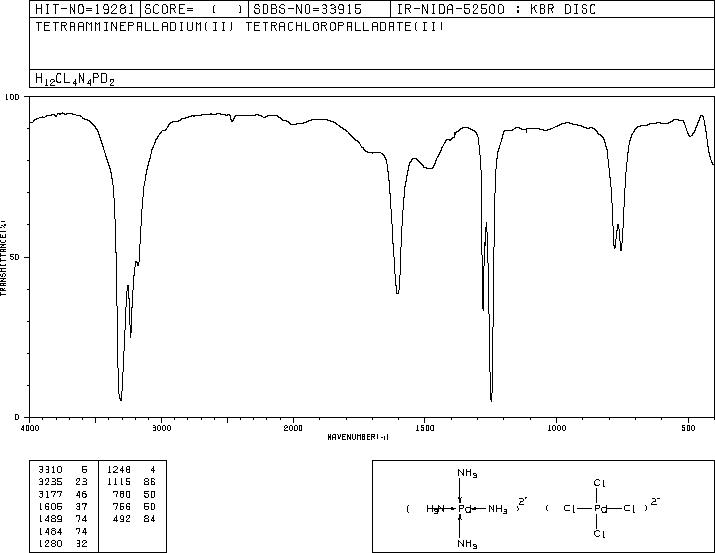The image size is (715, 553).
Task: Click the 3000 label on the wavenumber axis
Action: (x=161, y=428)
